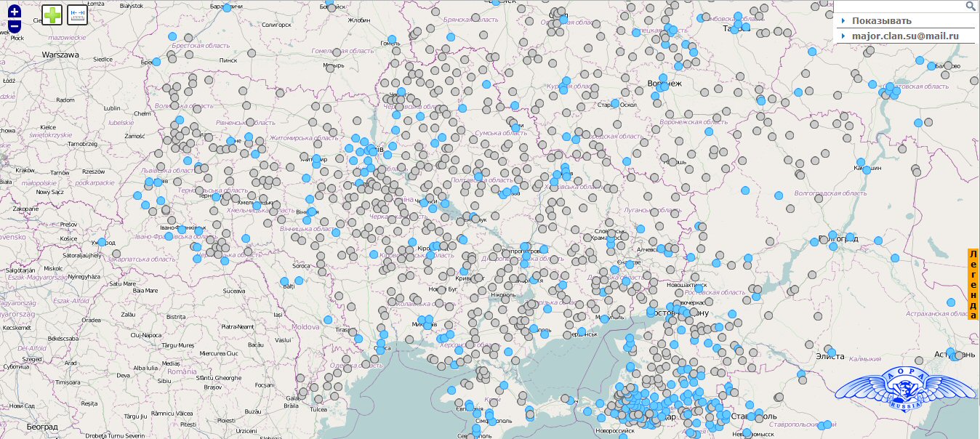
Task: Select the blue marker at Брест
Action: (156, 63)
